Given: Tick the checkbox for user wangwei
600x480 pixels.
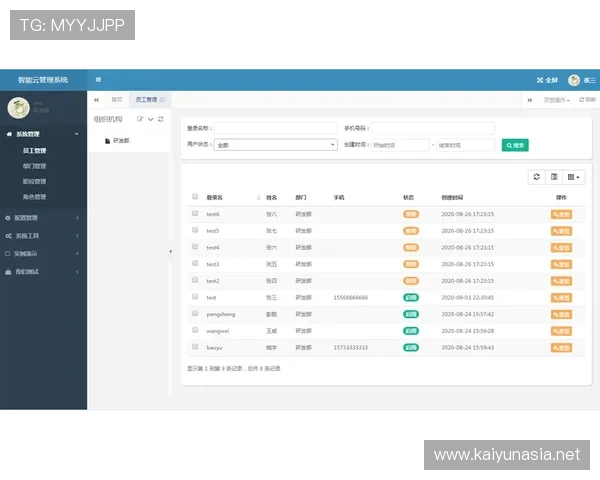Looking at the screenshot, I should click(x=195, y=330).
